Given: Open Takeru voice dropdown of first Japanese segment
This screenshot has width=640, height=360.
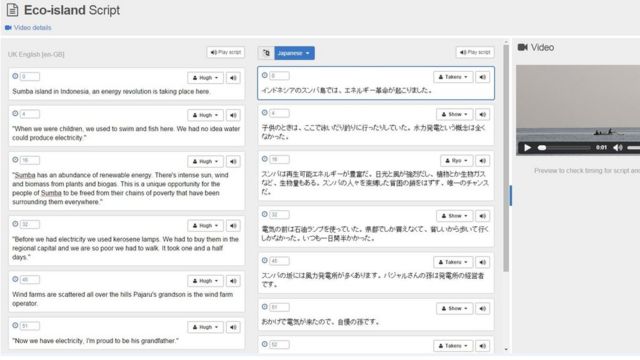Looking at the screenshot, I should tap(453, 77).
